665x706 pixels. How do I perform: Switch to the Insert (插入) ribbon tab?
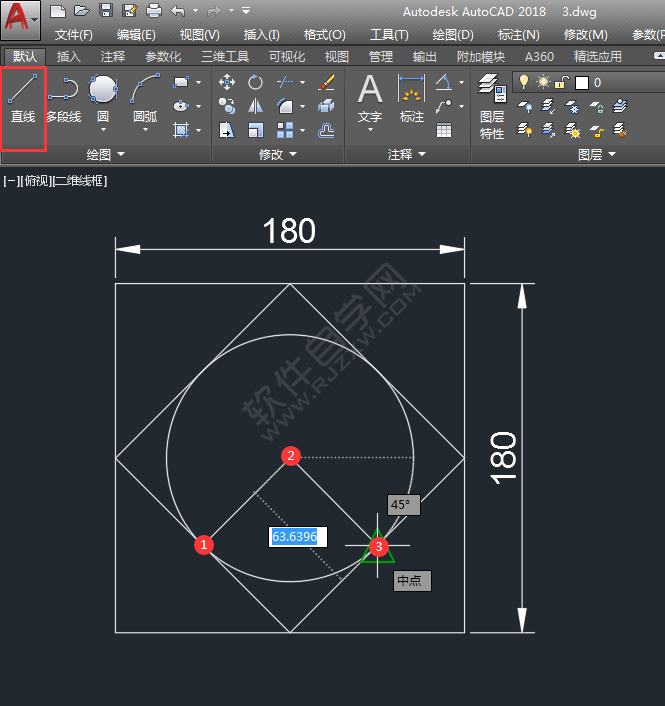(x=69, y=57)
